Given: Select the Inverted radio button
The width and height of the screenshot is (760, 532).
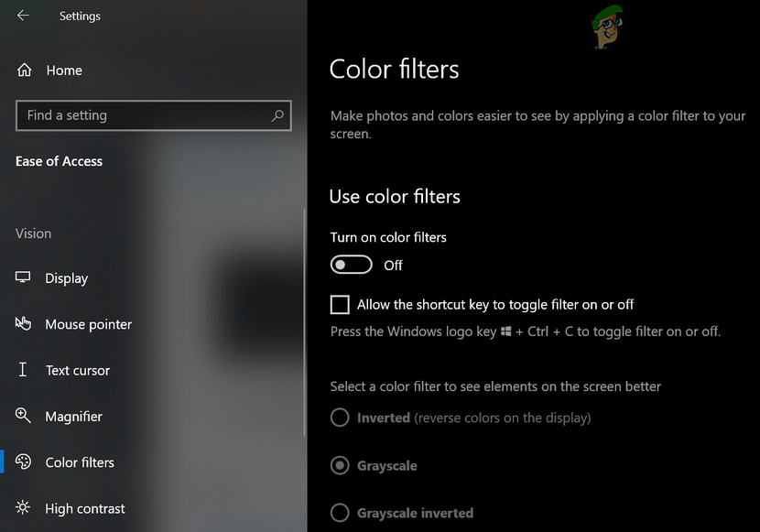Looking at the screenshot, I should point(340,418).
